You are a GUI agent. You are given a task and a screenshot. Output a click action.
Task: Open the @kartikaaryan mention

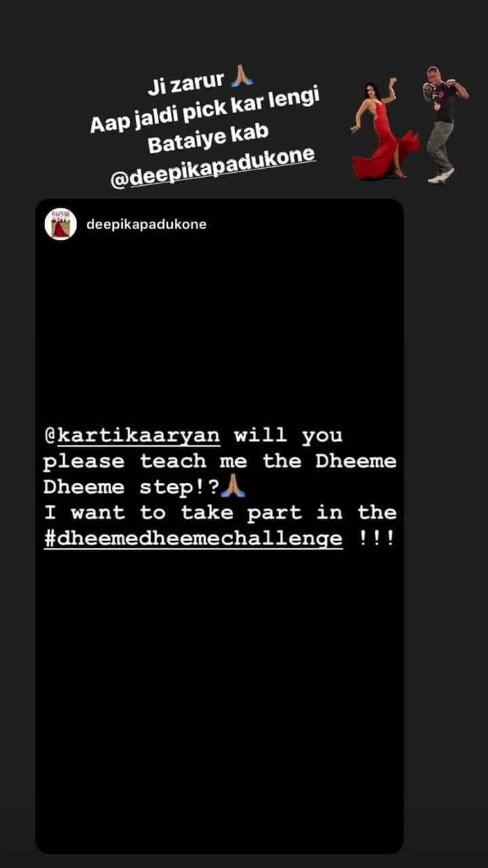(x=132, y=435)
